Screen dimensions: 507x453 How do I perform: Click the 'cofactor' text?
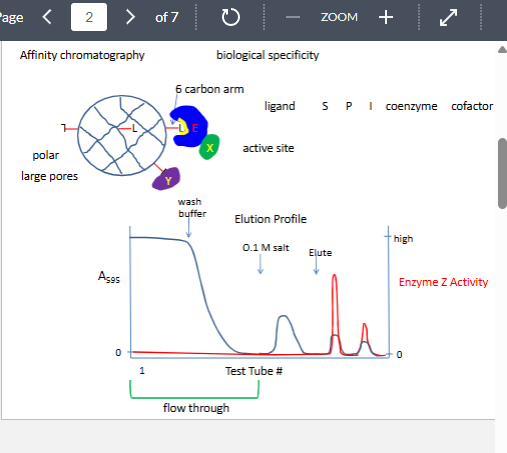click(x=472, y=106)
